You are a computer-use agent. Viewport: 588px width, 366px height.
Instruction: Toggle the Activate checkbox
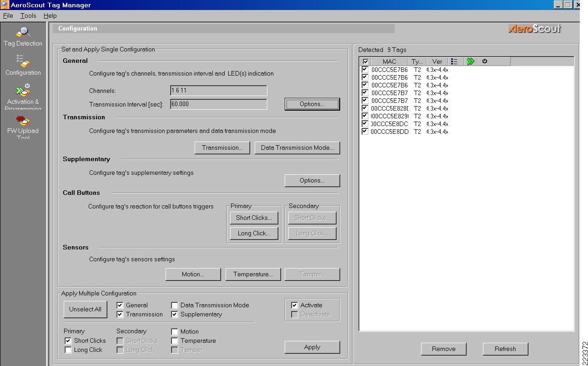pyautogui.click(x=295, y=305)
